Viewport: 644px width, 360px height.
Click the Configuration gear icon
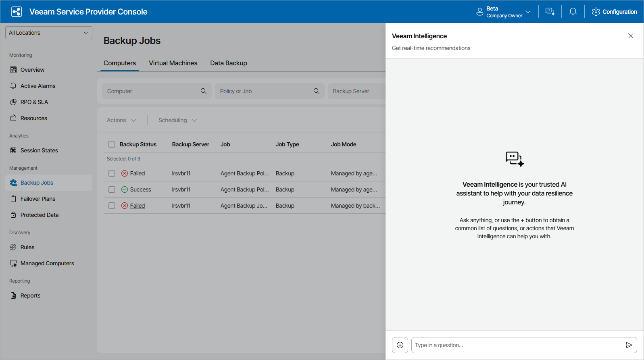click(596, 12)
